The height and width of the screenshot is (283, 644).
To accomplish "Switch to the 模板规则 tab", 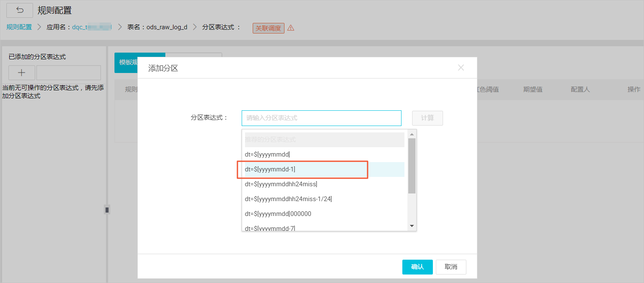I will point(126,62).
